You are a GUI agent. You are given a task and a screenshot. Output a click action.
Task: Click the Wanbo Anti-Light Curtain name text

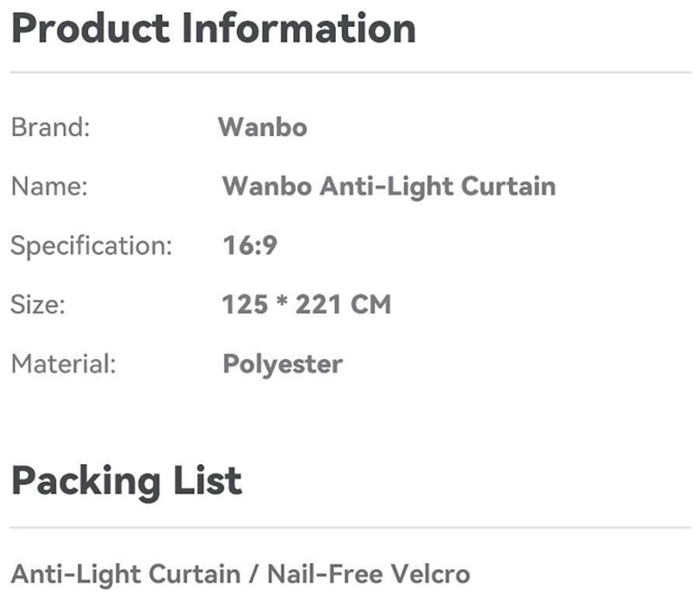tap(389, 186)
